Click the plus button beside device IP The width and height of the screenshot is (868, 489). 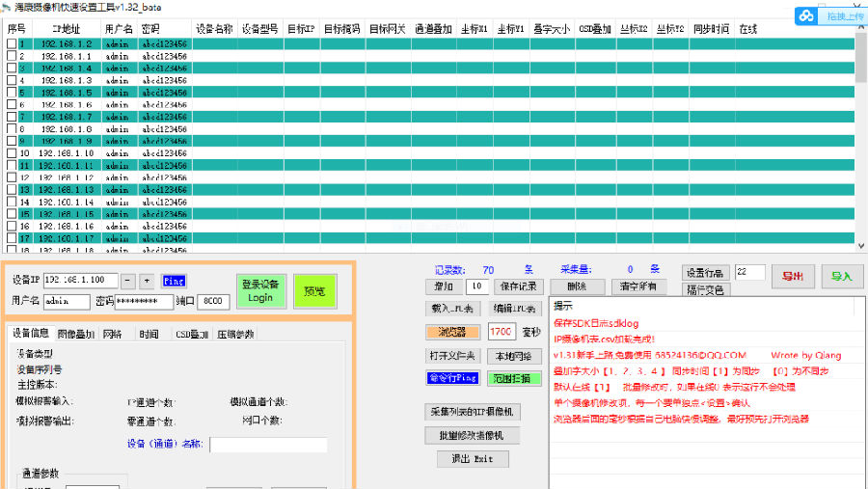pyautogui.click(x=147, y=281)
